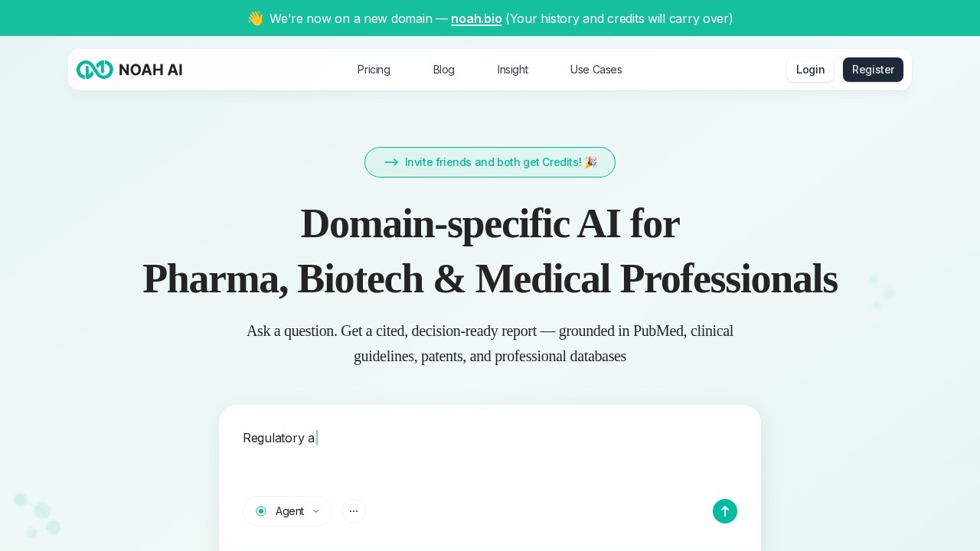Click the Register button
The image size is (980, 551).
[x=873, y=70]
